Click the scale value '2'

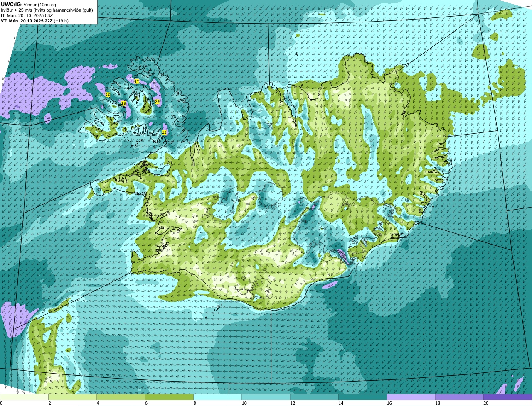(49, 403)
